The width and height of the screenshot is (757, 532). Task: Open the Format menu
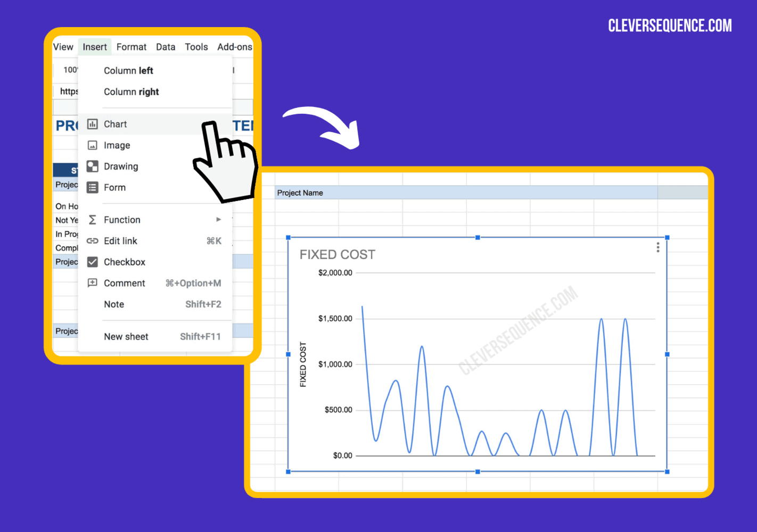coord(131,47)
